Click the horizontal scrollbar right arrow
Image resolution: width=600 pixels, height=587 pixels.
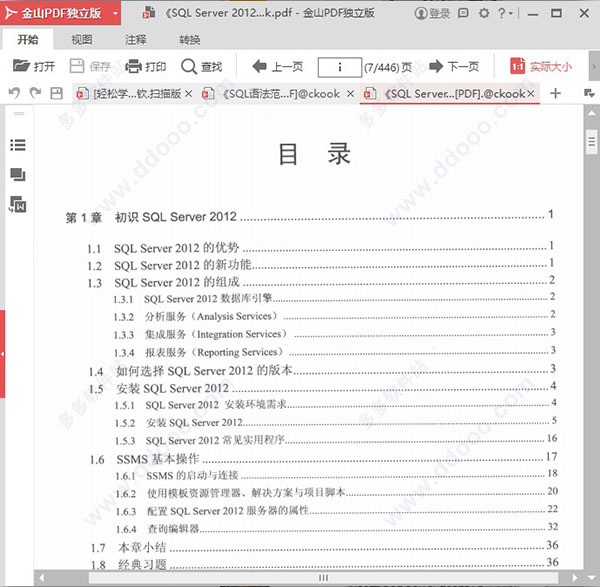[575, 577]
